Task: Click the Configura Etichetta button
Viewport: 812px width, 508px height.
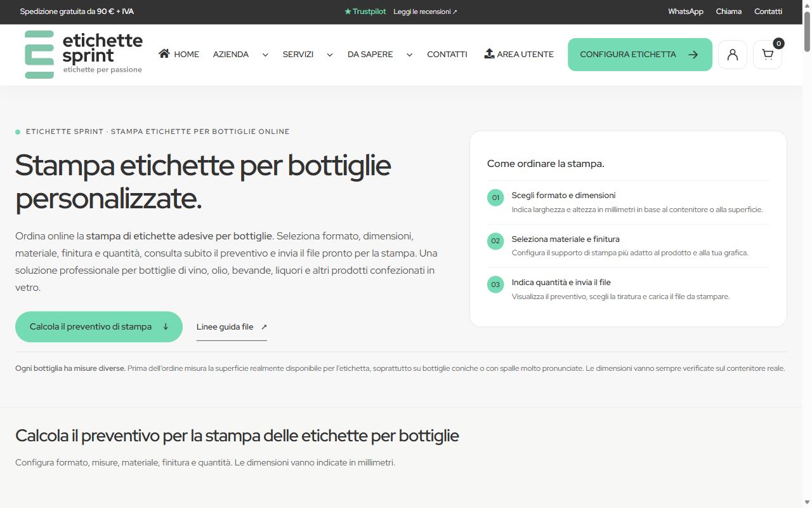Action: [x=640, y=55]
